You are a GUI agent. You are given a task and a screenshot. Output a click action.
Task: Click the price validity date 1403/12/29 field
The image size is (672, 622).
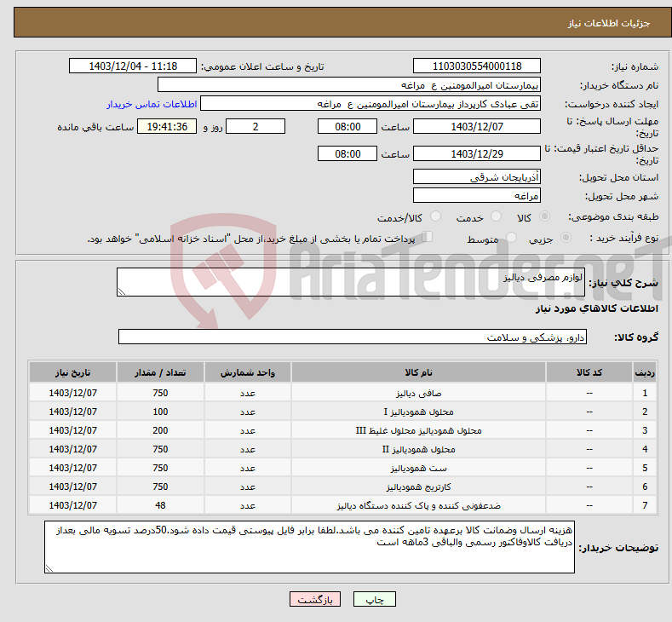click(477, 153)
